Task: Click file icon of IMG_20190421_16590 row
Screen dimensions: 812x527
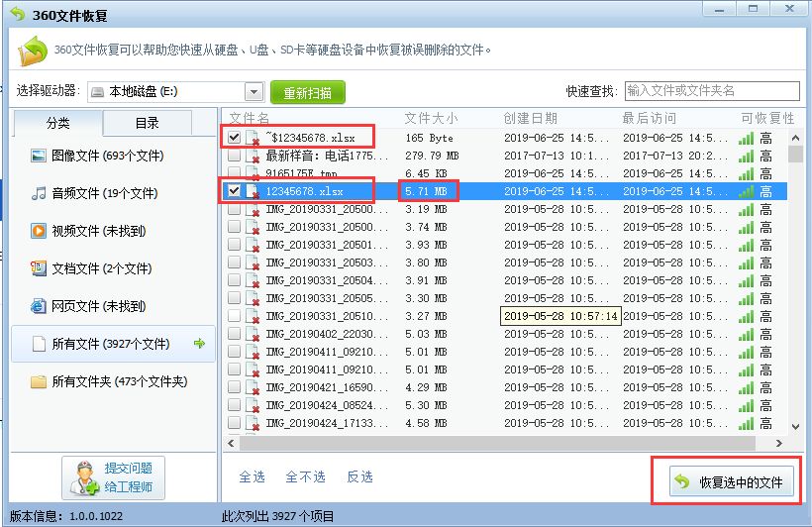Action: click(253, 387)
